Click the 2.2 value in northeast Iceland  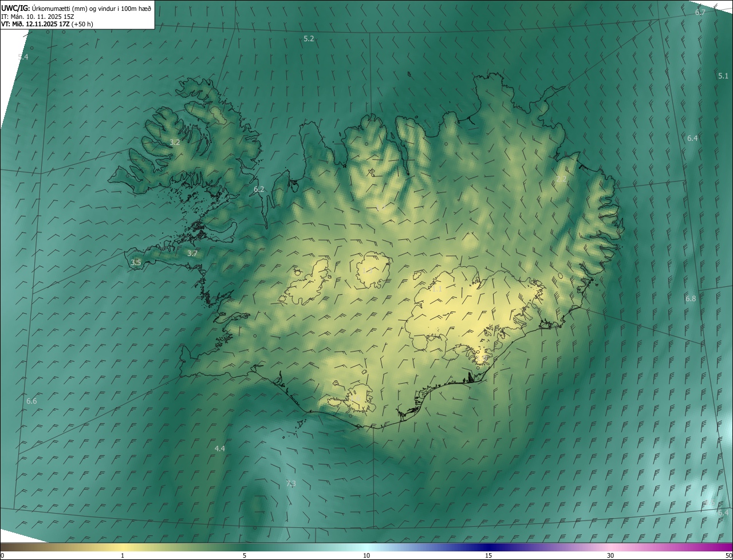[x=561, y=179]
